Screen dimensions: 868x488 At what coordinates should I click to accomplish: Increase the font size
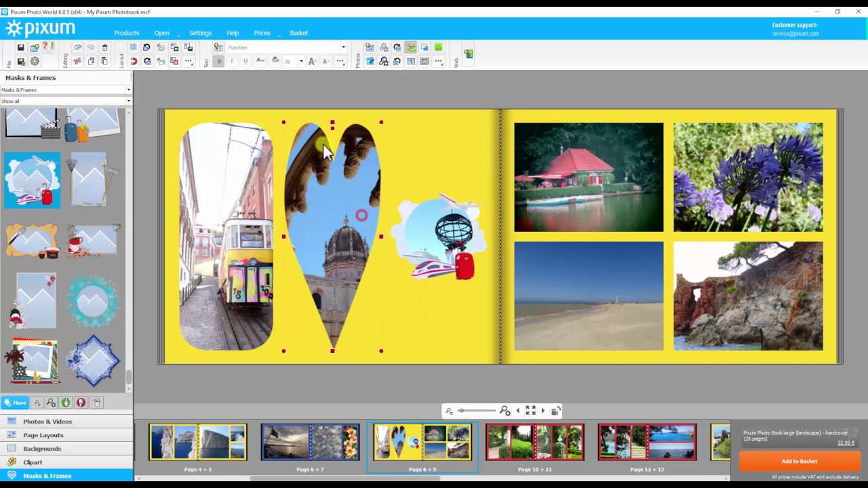pyautogui.click(x=312, y=62)
